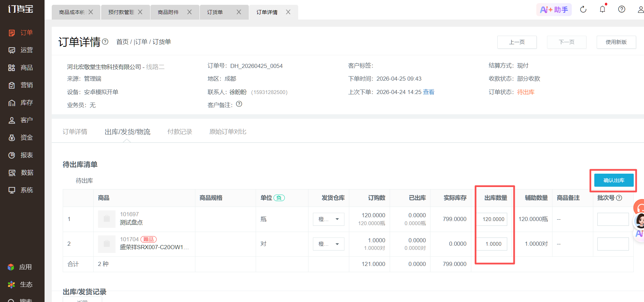The width and height of the screenshot is (644, 302).
Task: Open the notifications bell
Action: click(603, 9)
